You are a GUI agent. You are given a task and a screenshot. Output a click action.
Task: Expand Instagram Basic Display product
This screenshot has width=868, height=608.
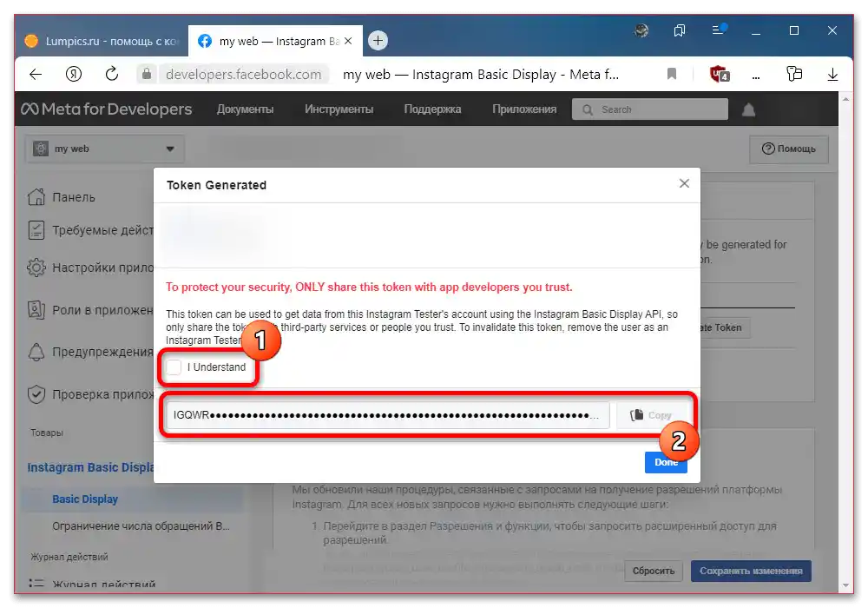90,467
